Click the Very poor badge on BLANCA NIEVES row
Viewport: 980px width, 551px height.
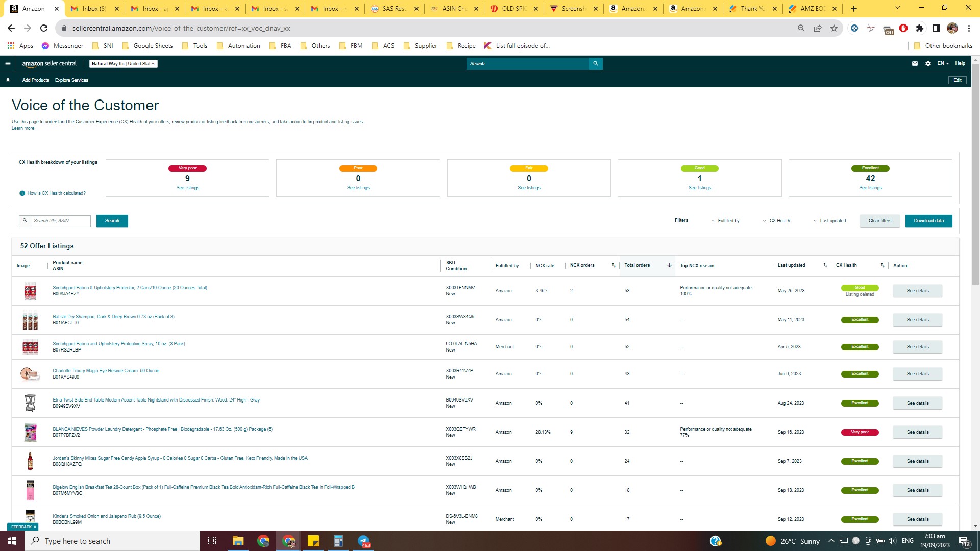[860, 432]
